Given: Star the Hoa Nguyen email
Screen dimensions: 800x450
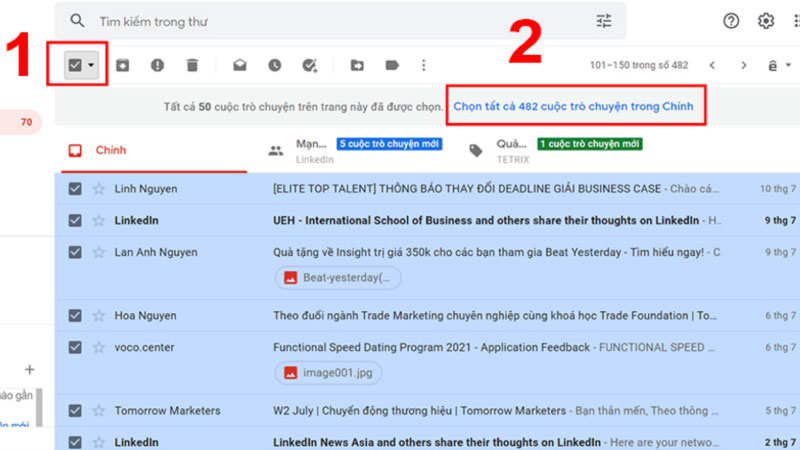Looking at the screenshot, I should 99,315.
